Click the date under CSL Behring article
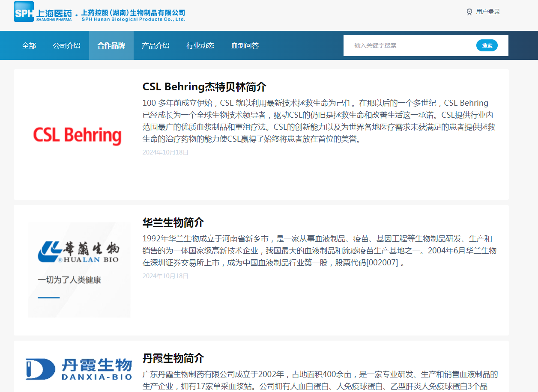Image resolution: width=538 pixels, height=392 pixels. click(x=165, y=152)
